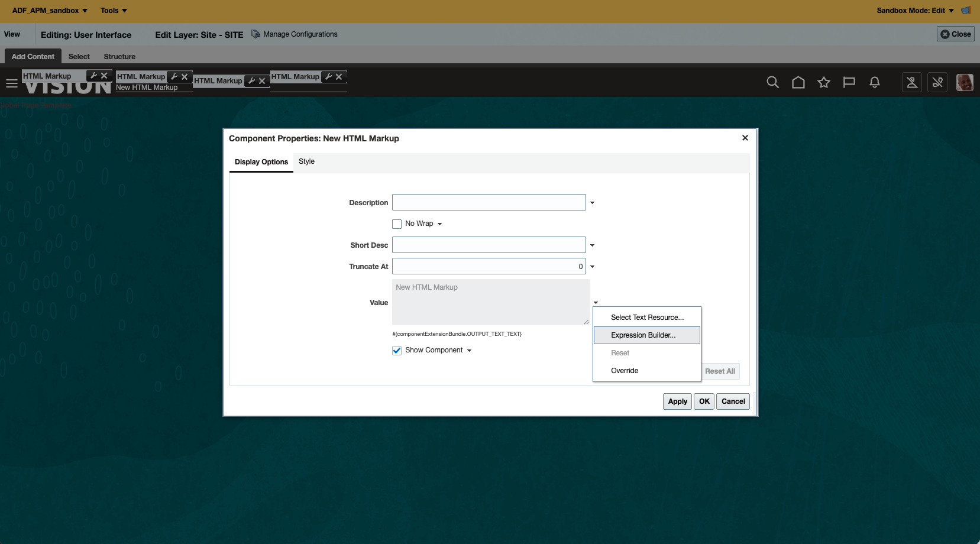Viewport: 980px width, 544px height.
Task: Open the Value field dropdown chevron
Action: pos(596,303)
